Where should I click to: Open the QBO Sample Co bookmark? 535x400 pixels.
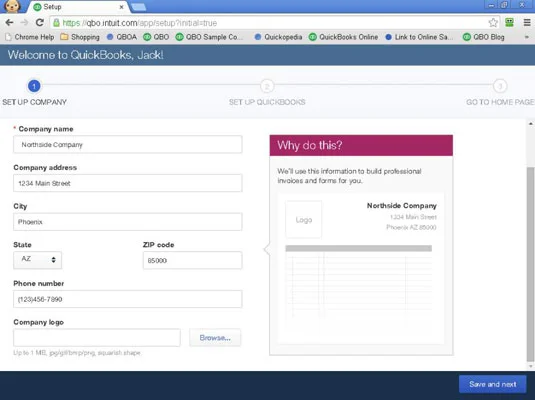click(209, 37)
